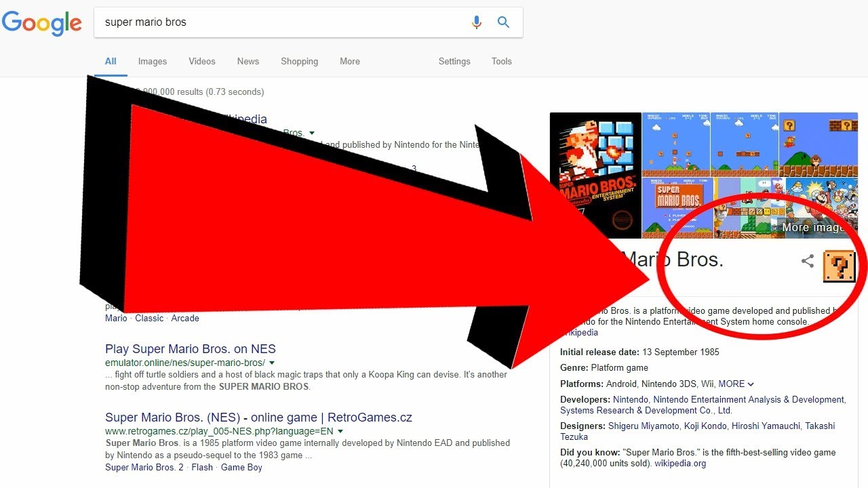Switch to the Images tab

click(153, 61)
